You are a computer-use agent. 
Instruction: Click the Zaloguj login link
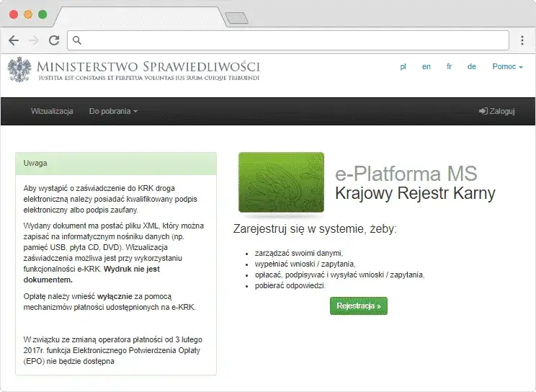pos(497,111)
